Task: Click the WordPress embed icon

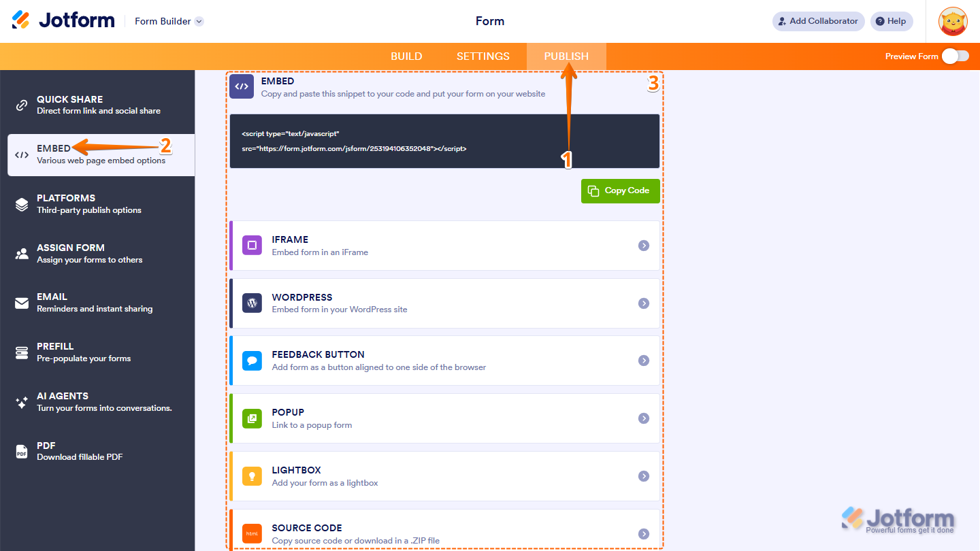Action: pyautogui.click(x=252, y=303)
